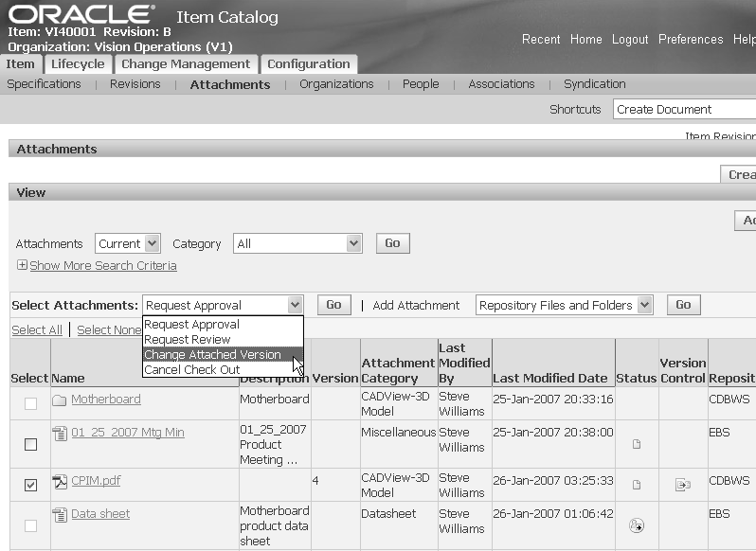Collapse the Select Attachments action dropdown
Viewport: 756px width, 551px height.
(223, 305)
